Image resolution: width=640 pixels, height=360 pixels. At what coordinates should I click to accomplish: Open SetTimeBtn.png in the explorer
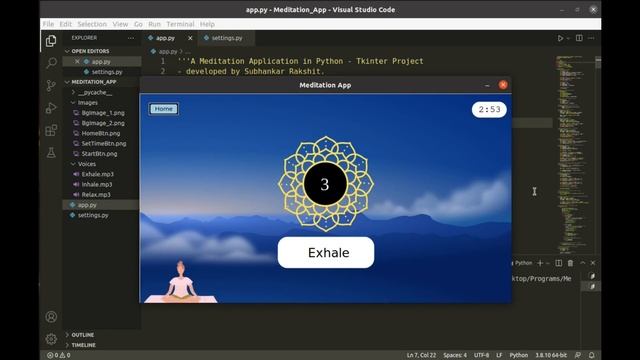(104, 143)
